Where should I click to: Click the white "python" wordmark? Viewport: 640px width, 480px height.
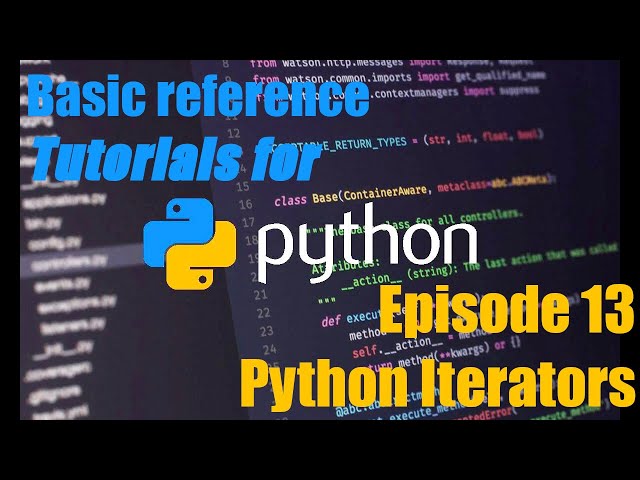point(368,243)
